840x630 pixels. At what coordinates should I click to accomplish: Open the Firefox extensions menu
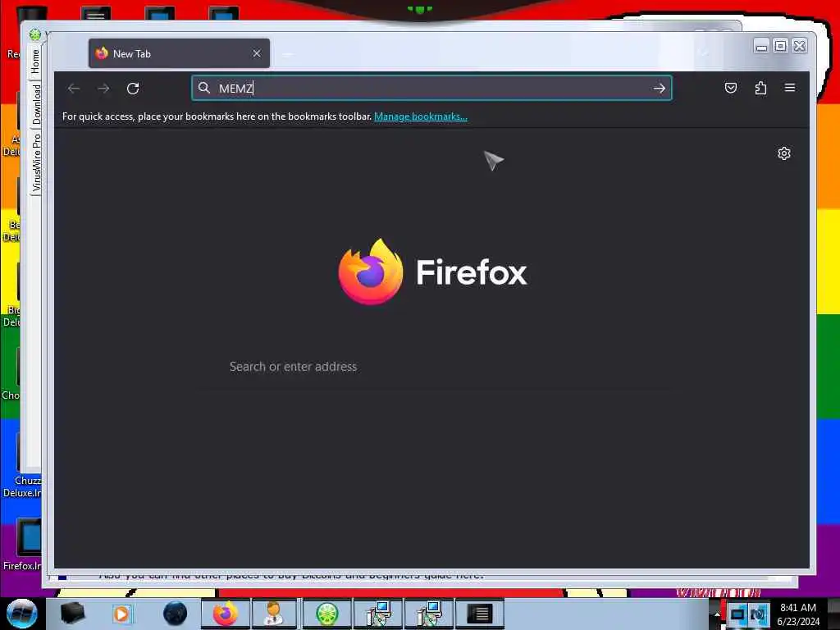click(x=760, y=88)
